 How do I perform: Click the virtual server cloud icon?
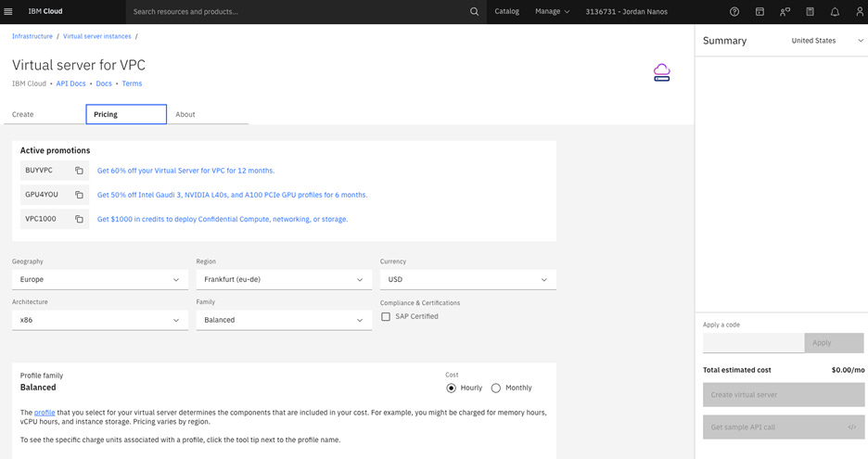click(661, 72)
